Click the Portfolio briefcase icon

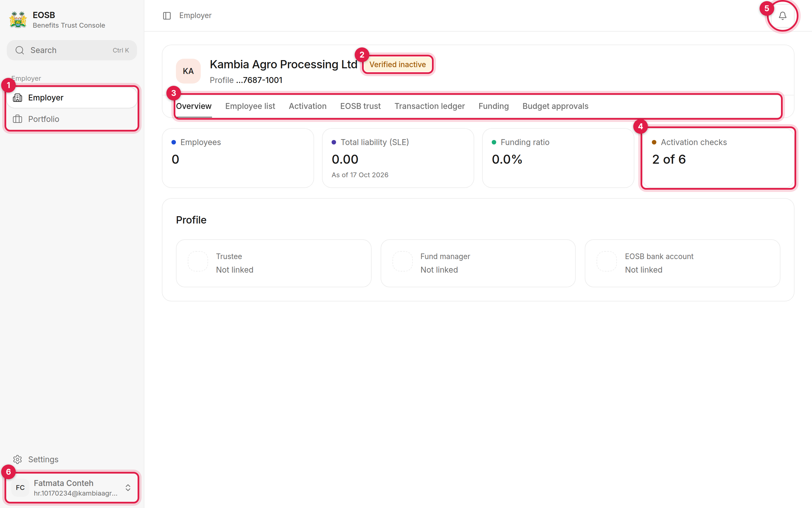17,119
